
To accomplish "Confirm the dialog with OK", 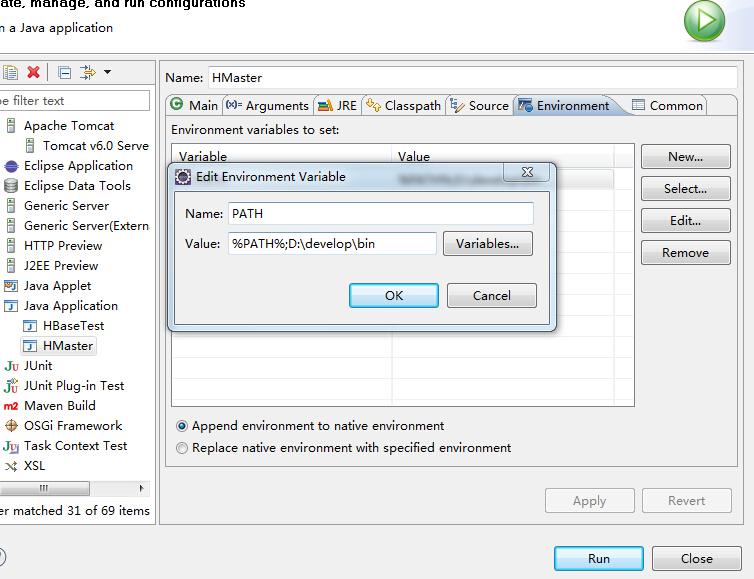I will [394, 295].
